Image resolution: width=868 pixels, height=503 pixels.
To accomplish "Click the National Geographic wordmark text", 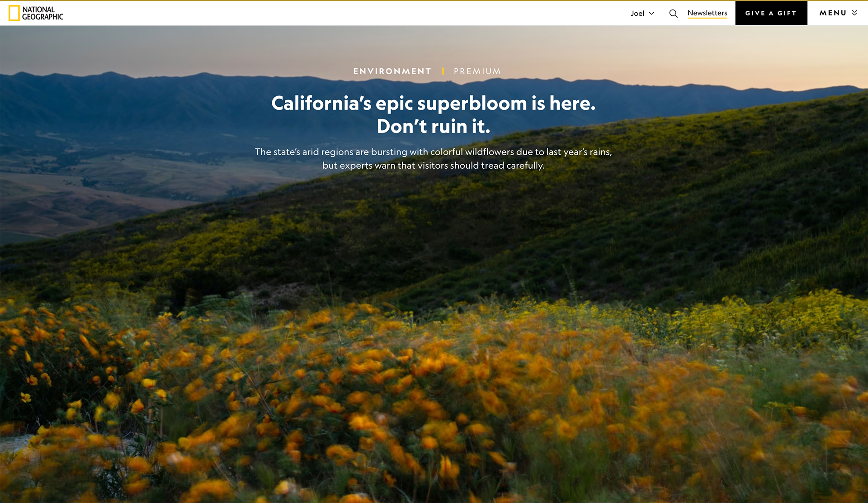I will [x=43, y=13].
